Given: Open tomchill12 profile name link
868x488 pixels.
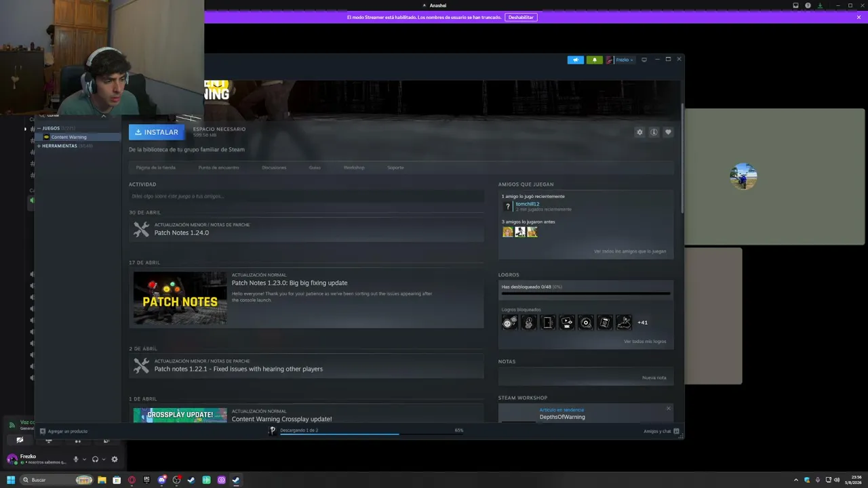Looking at the screenshot, I should pyautogui.click(x=528, y=204).
